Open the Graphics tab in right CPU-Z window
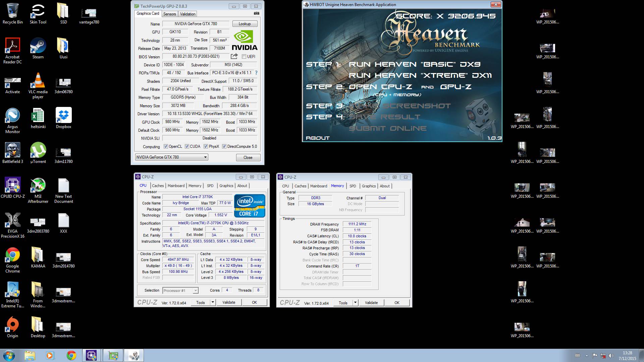644x362 pixels. coord(369,186)
